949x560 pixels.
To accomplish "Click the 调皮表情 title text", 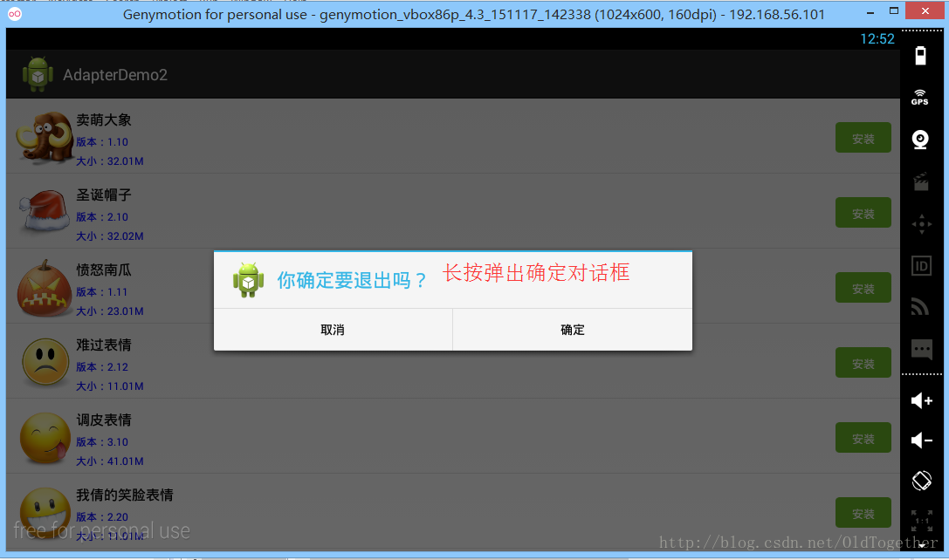I will coord(104,420).
